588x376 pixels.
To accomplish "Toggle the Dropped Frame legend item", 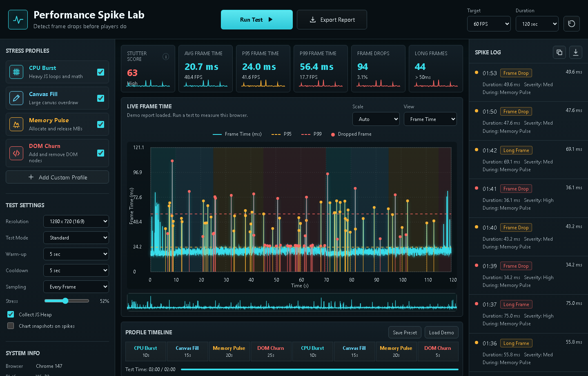I will point(351,134).
